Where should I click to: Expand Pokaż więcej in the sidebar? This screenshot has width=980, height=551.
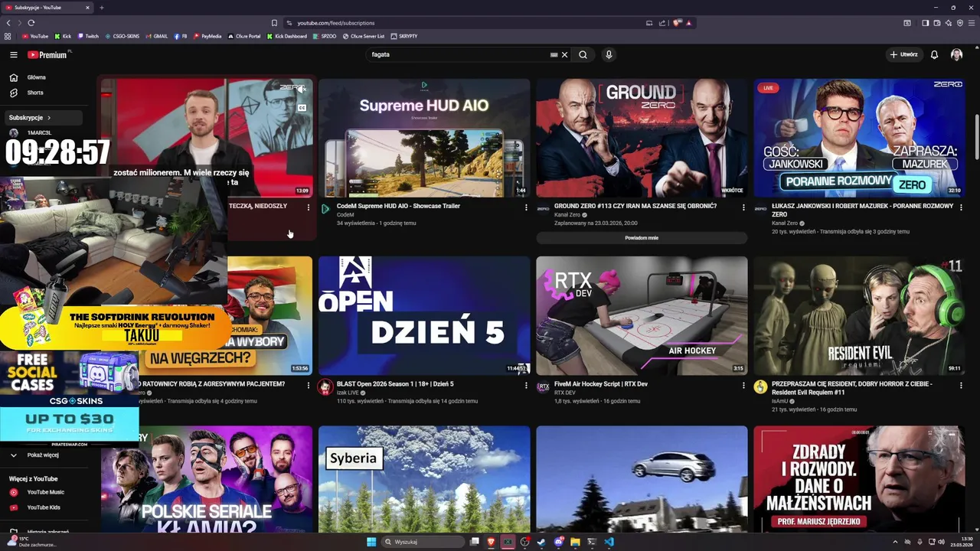tap(43, 455)
